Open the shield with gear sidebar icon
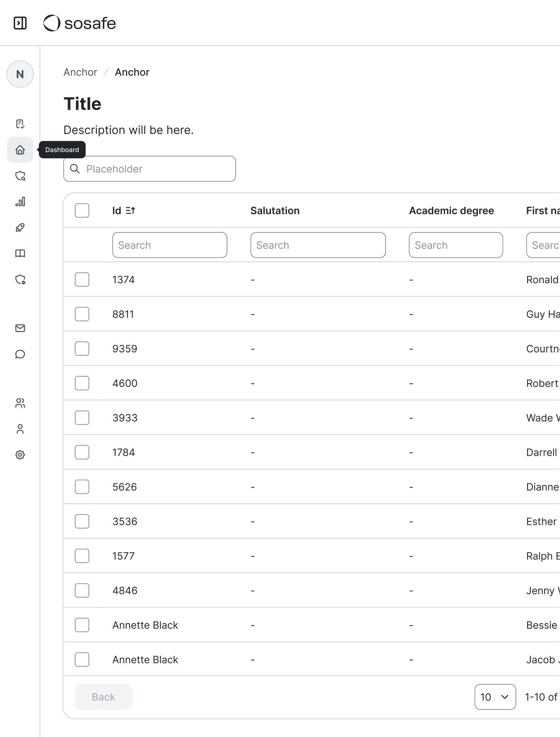Screen dimensions: 560x737 (x=20, y=279)
